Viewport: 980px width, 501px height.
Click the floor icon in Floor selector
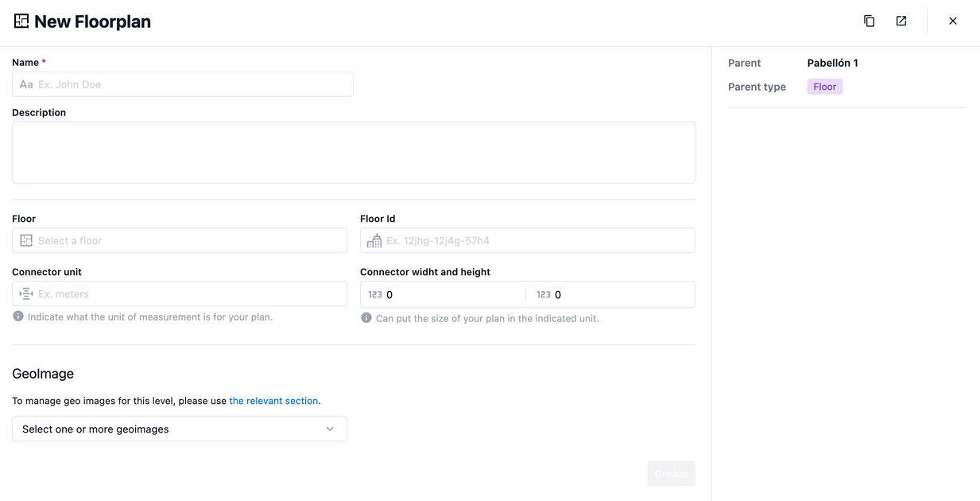pyautogui.click(x=26, y=241)
